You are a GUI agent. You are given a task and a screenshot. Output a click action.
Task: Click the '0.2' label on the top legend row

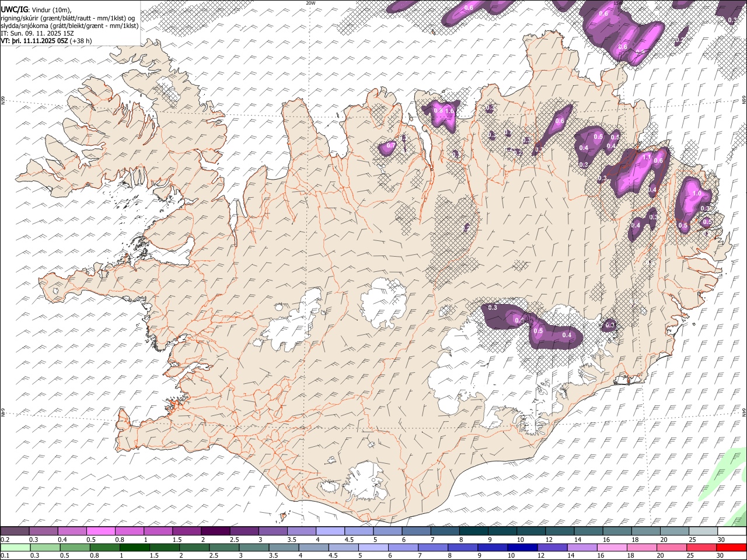[5, 540]
